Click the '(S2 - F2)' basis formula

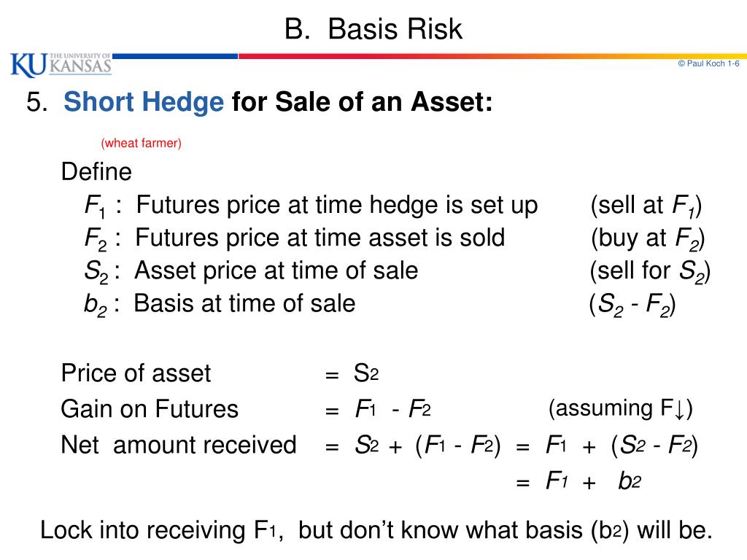pyautogui.click(x=632, y=304)
